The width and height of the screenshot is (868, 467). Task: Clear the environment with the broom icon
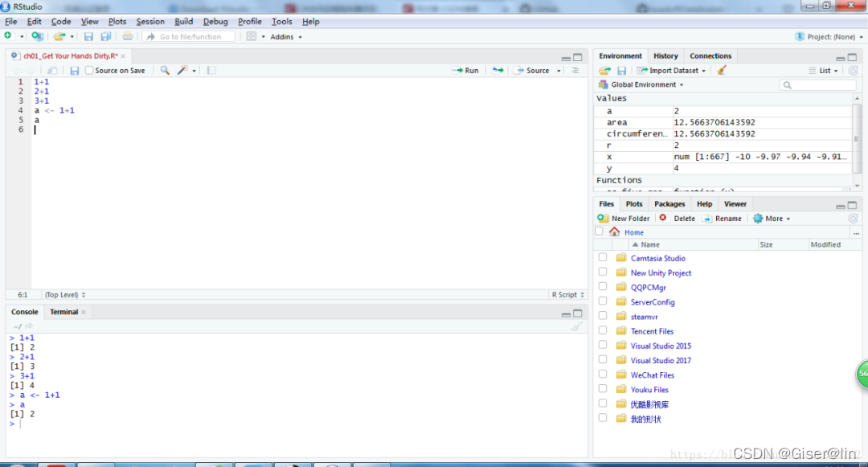pyautogui.click(x=721, y=70)
